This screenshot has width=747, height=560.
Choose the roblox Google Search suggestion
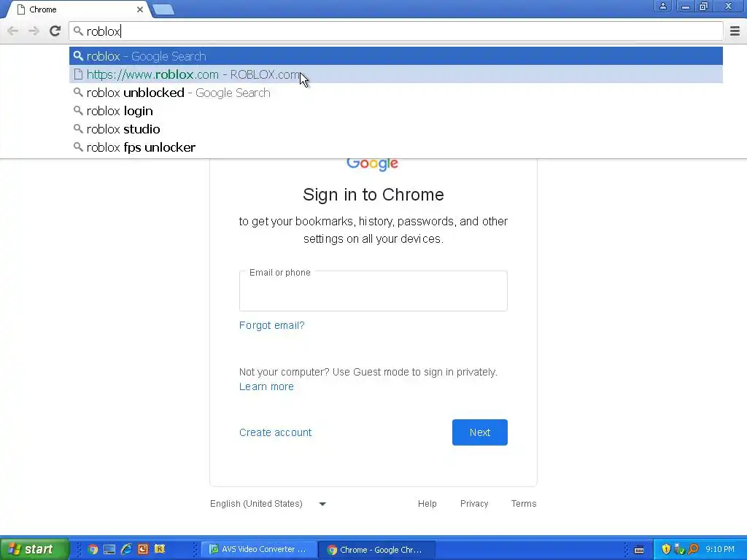point(396,56)
